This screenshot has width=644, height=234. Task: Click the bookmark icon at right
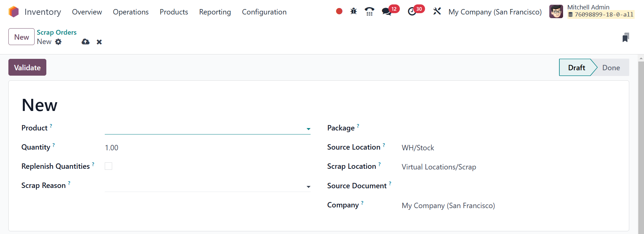(x=626, y=37)
